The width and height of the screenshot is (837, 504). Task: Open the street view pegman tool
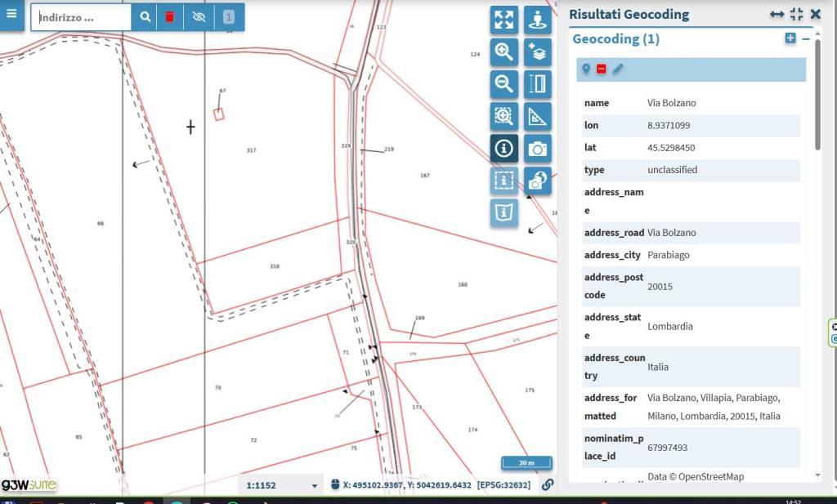coord(537,20)
